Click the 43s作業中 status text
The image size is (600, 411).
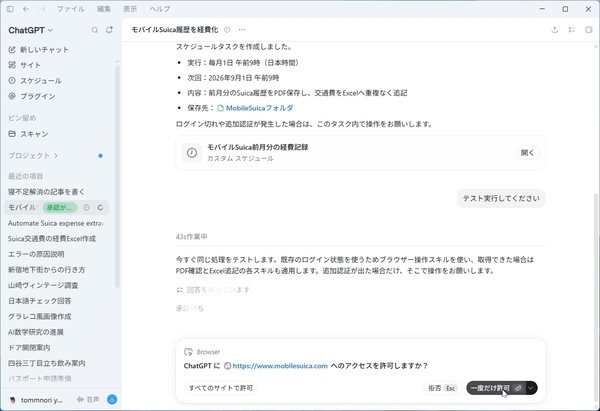[x=191, y=237]
